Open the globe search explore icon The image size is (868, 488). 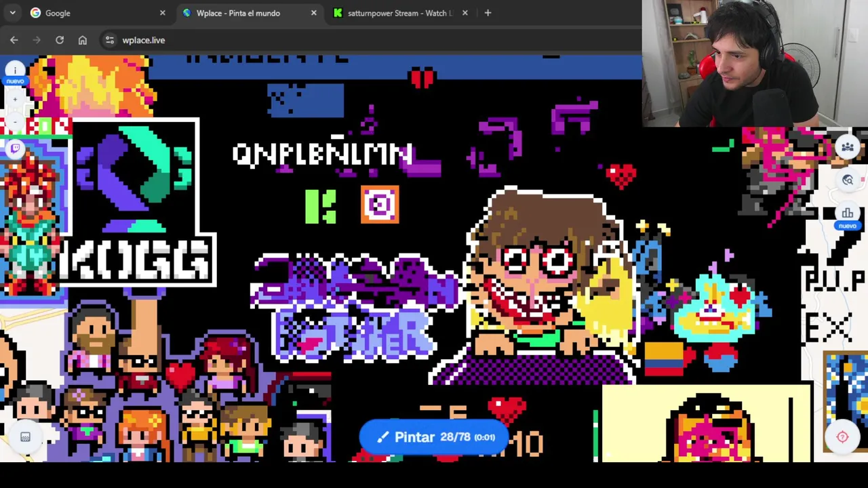pyautogui.click(x=848, y=180)
